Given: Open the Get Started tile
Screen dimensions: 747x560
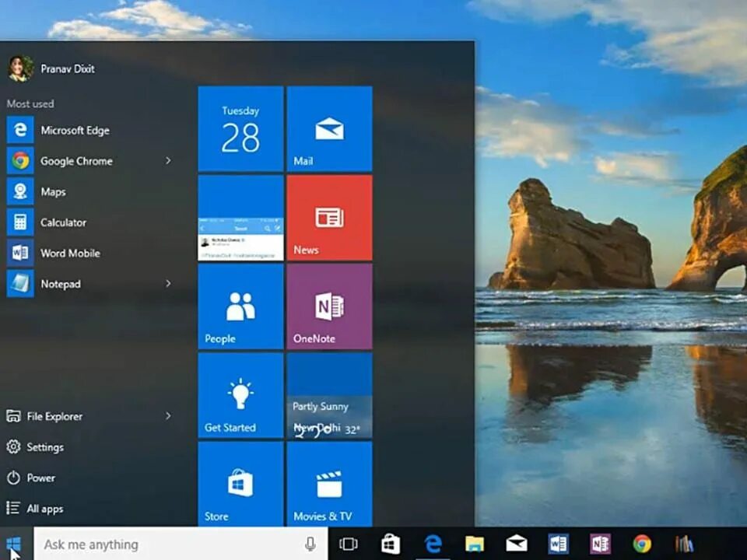Looking at the screenshot, I should (x=240, y=395).
